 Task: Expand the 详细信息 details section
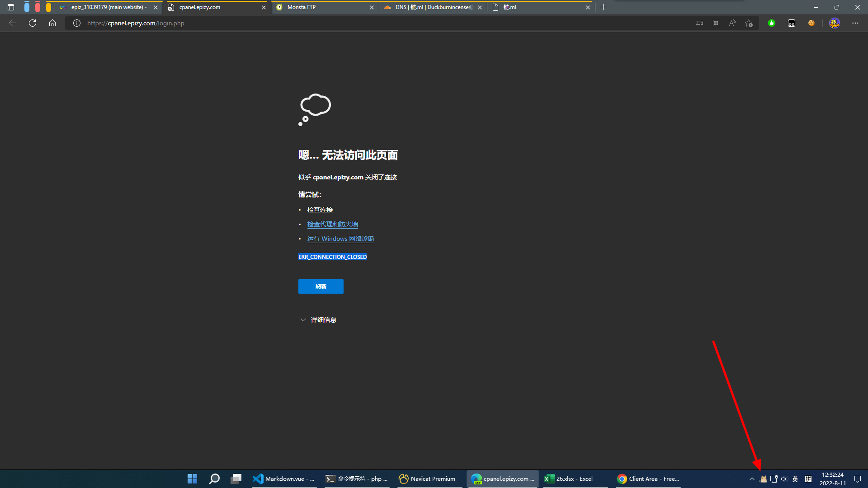pos(318,320)
